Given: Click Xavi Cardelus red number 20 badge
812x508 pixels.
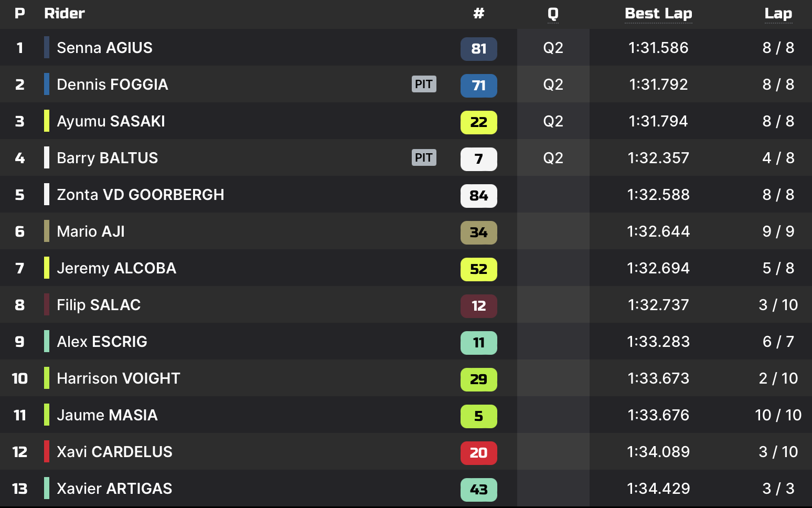Looking at the screenshot, I should coord(478,453).
